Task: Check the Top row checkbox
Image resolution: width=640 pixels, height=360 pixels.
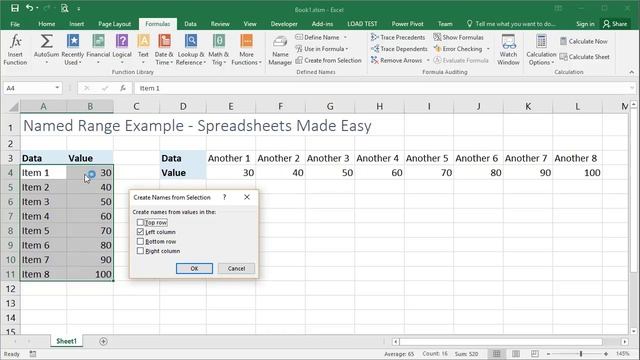Action: pyautogui.click(x=140, y=222)
